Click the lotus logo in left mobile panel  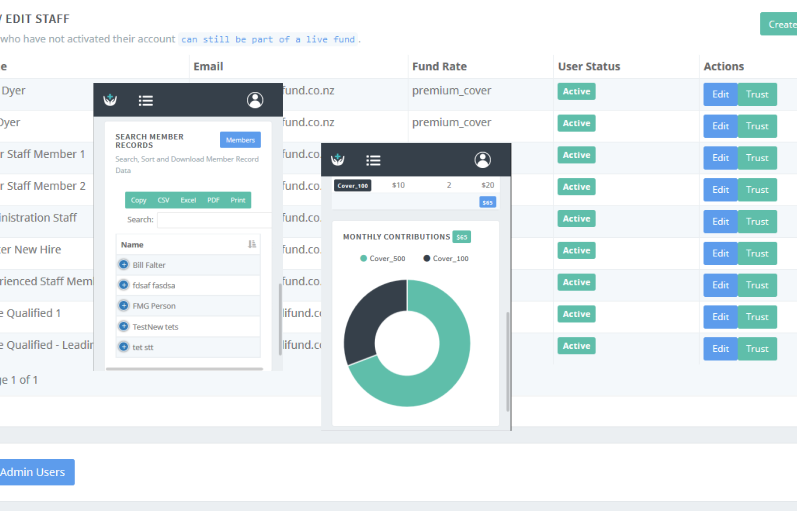(x=111, y=100)
